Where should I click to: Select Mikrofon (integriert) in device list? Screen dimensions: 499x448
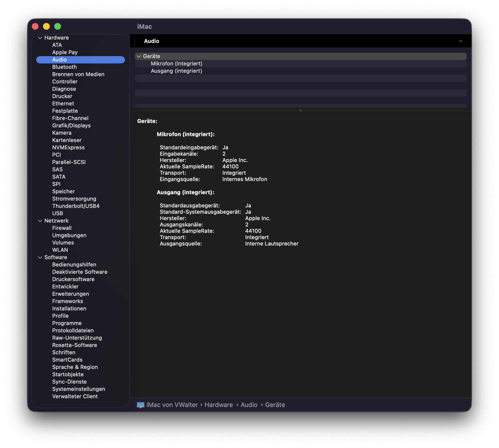176,64
